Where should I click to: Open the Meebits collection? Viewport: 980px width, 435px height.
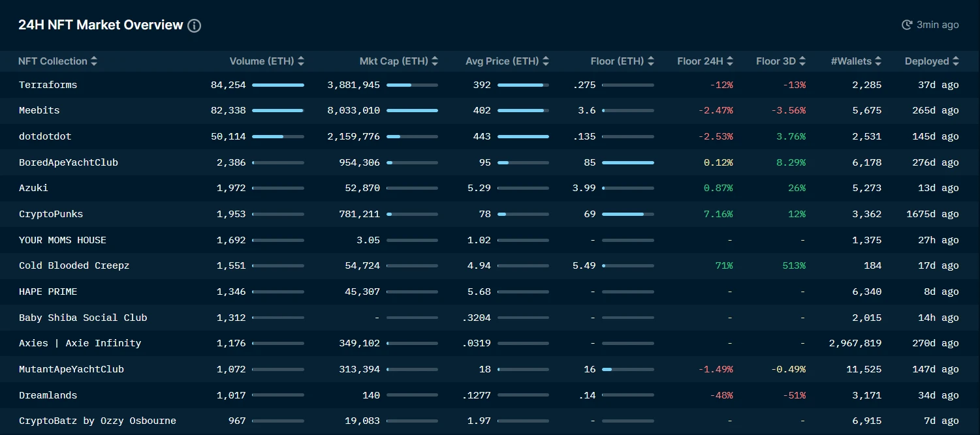(x=39, y=111)
